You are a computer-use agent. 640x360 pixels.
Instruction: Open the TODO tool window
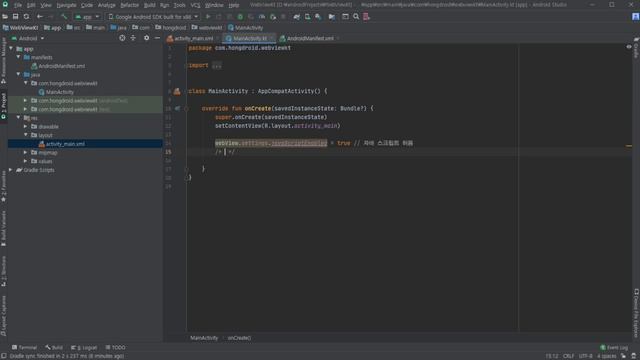point(116,348)
